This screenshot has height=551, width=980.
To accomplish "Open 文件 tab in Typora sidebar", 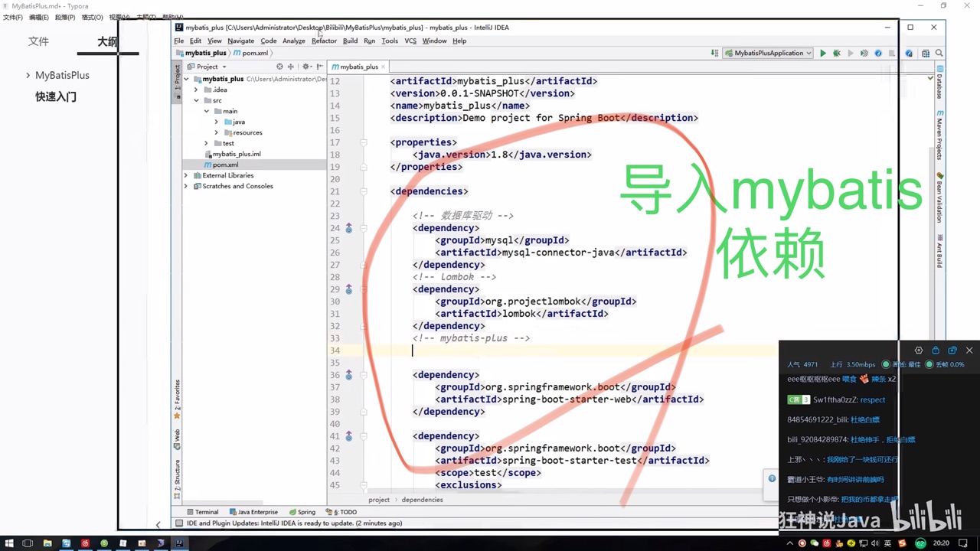I will pyautogui.click(x=38, y=41).
